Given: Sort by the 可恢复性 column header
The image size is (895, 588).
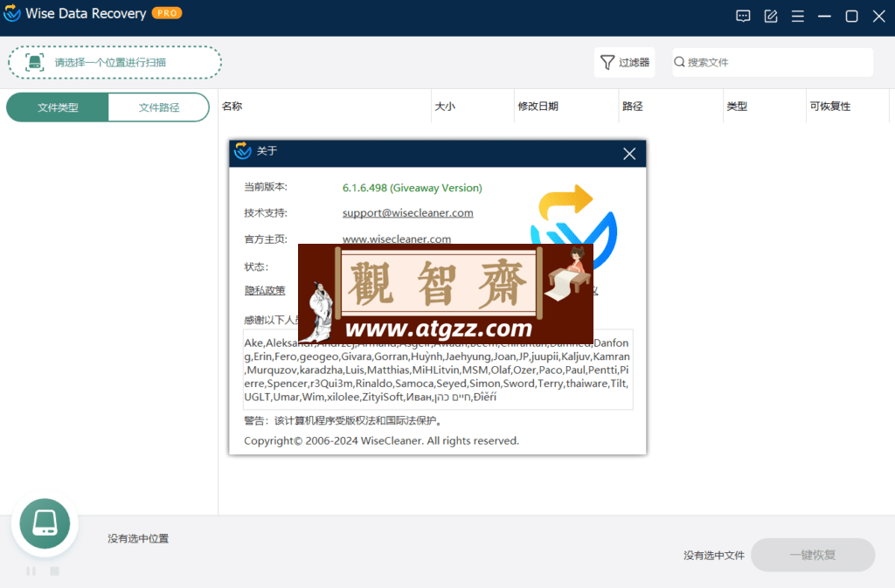Looking at the screenshot, I should [848, 106].
